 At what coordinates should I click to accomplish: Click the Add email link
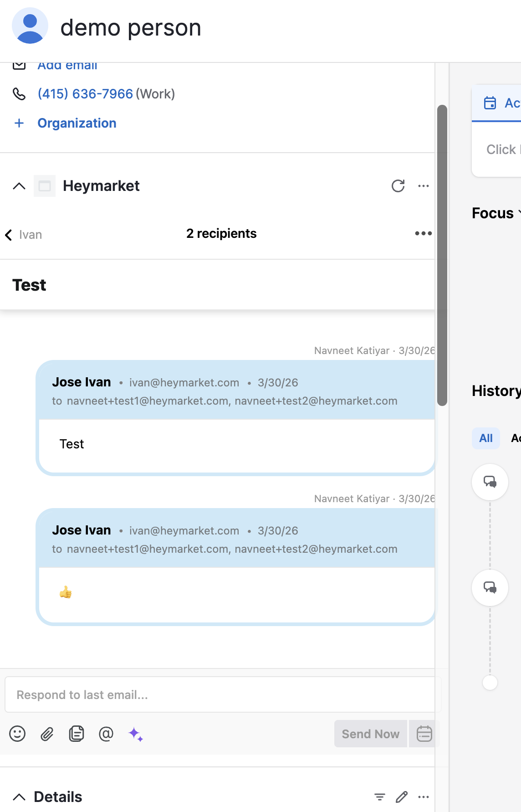[67, 66]
